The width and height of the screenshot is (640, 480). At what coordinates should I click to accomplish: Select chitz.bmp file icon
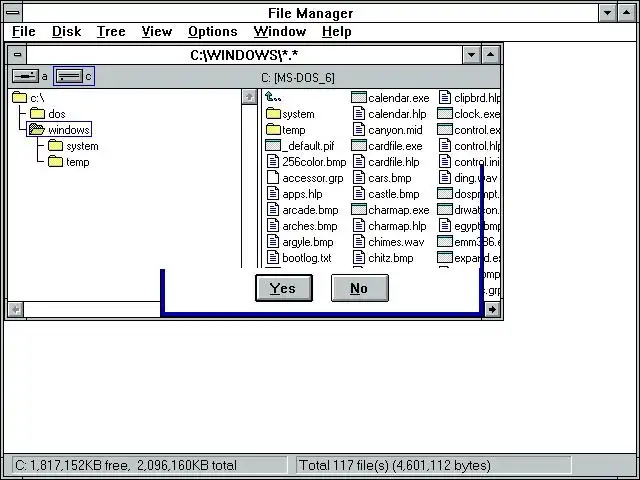click(x=359, y=258)
